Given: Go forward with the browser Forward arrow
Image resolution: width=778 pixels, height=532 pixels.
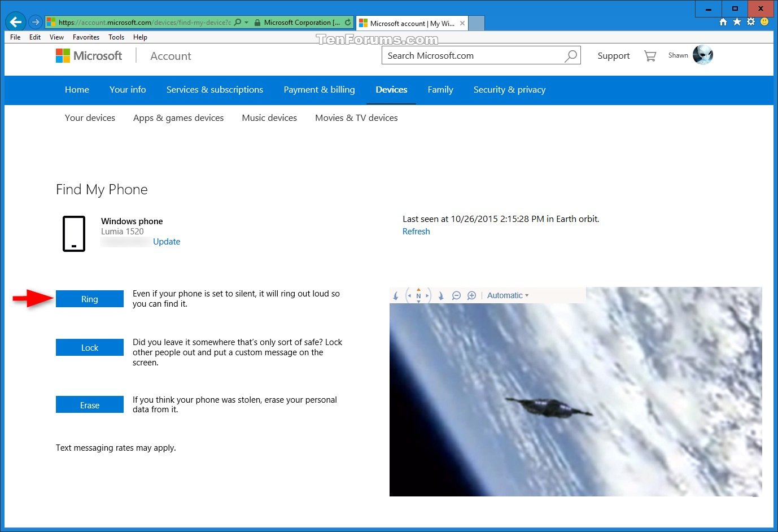Looking at the screenshot, I should pyautogui.click(x=36, y=22).
